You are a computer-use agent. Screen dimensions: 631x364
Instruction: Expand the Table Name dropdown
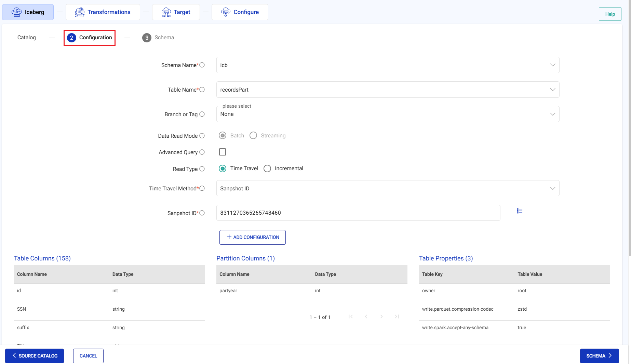[388, 90]
